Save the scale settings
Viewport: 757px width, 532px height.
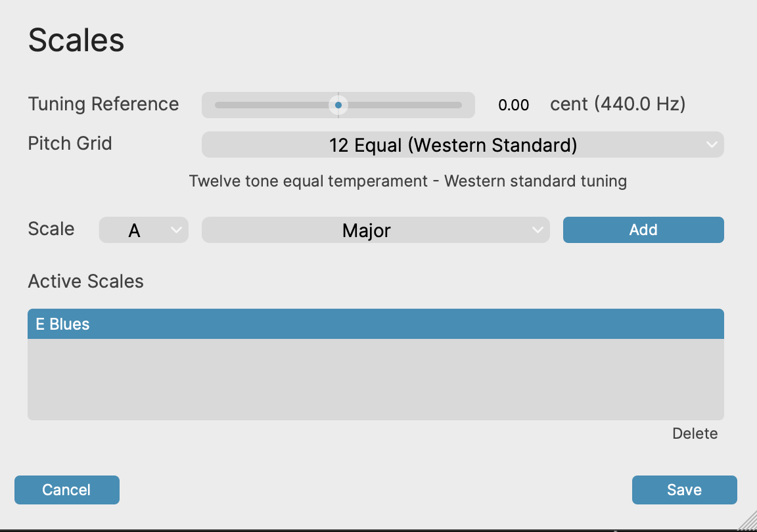point(684,490)
